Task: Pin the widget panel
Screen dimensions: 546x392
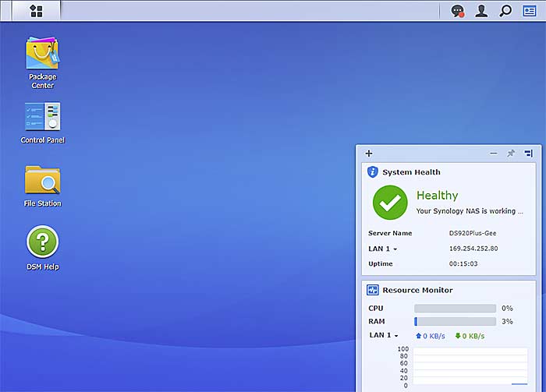Action: [x=511, y=153]
